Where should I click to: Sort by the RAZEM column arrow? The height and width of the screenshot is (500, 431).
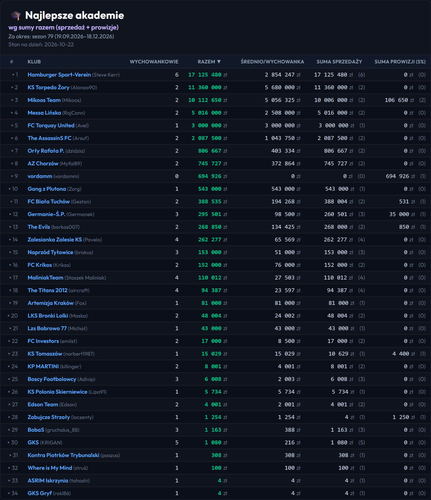click(219, 62)
